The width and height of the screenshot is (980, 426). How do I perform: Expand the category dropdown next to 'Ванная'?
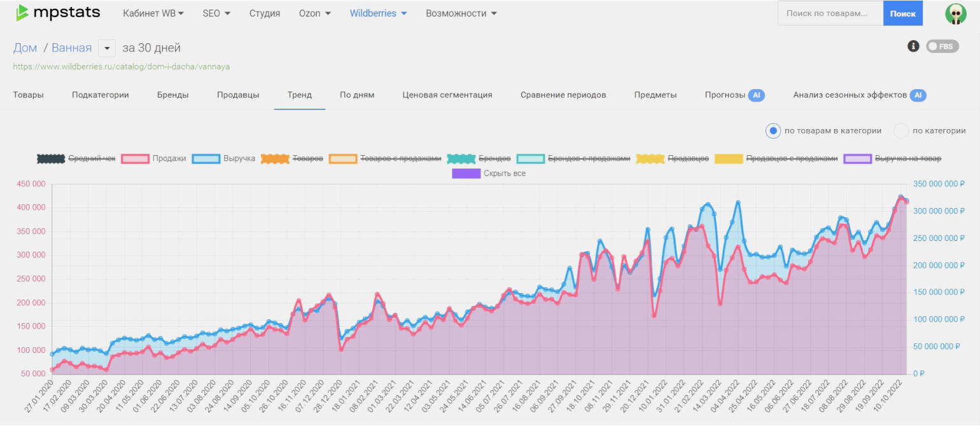tap(107, 48)
